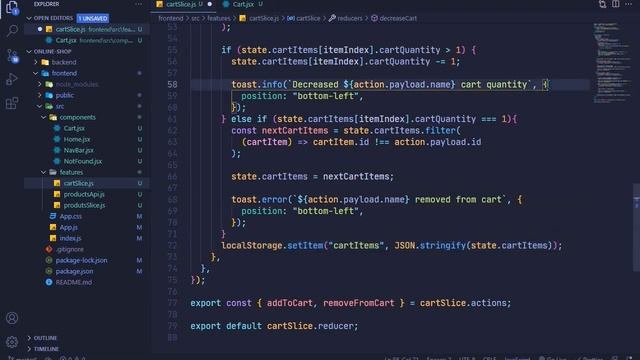
Task: Click unsaved dot on cartSlice.js tab
Action: pyautogui.click(x=210, y=4)
